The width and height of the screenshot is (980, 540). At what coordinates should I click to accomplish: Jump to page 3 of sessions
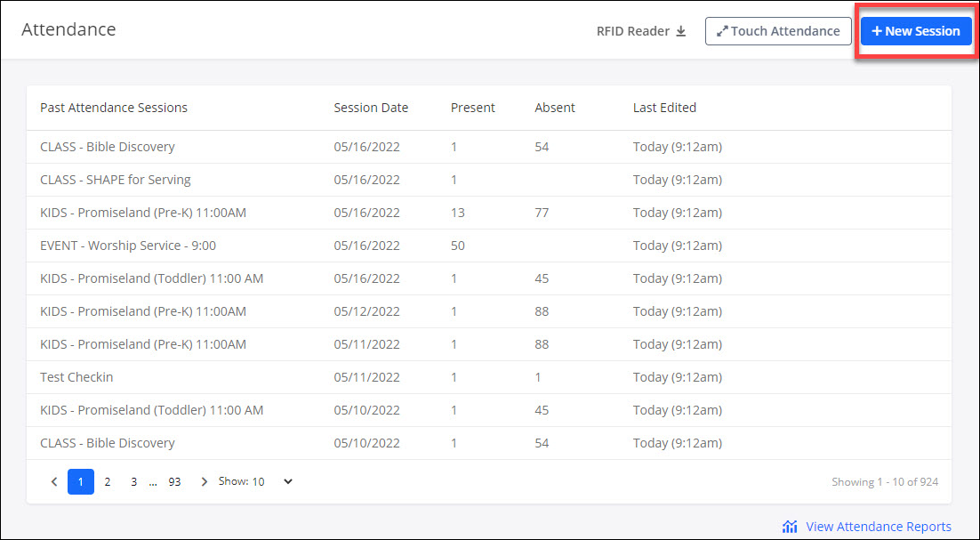(x=133, y=481)
